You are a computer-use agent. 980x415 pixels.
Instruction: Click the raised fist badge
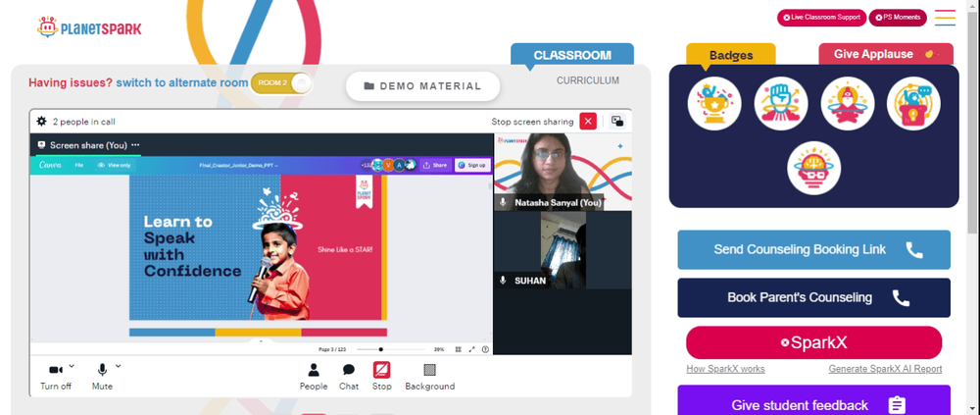coord(781,103)
